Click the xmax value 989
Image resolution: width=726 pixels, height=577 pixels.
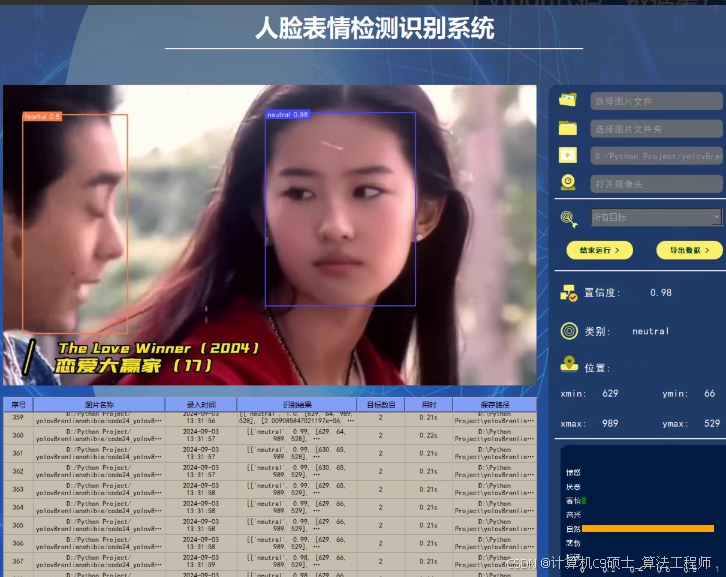coord(610,423)
